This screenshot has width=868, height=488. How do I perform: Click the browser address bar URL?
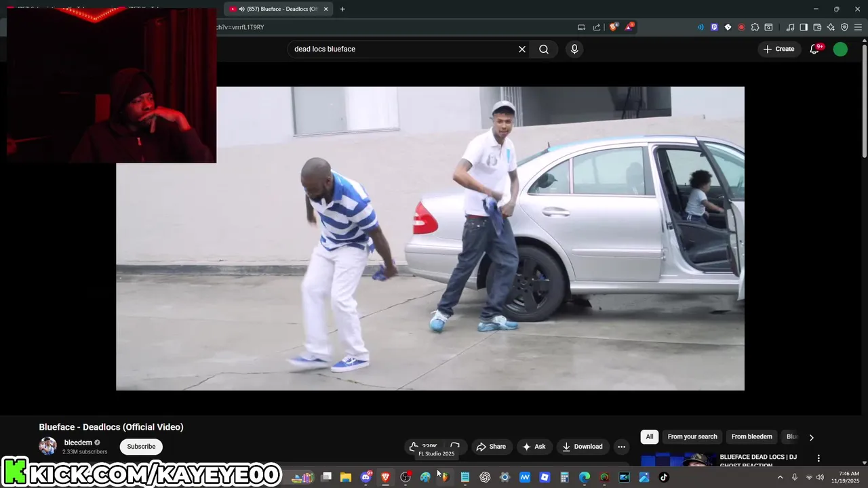[x=241, y=27]
